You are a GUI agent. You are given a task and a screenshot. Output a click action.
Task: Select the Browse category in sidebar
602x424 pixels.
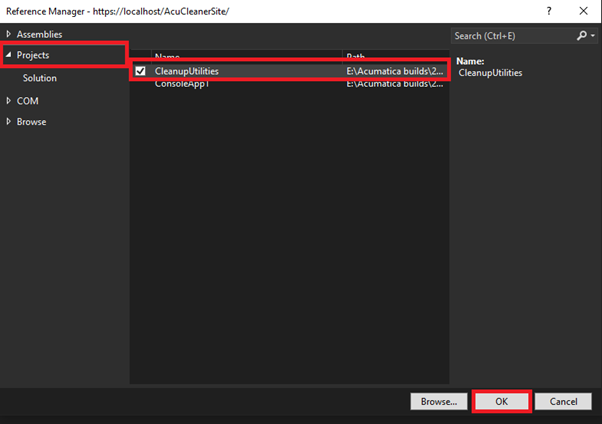click(x=31, y=122)
